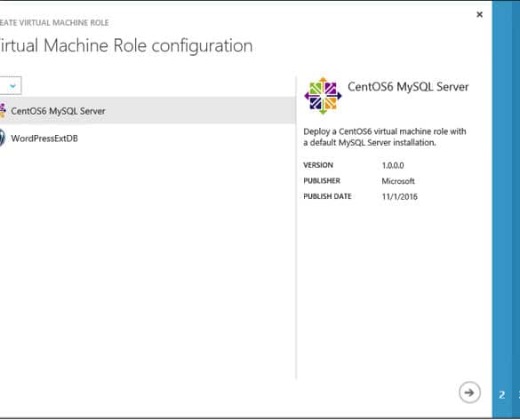Click the Deploy a CentOS6 description text

point(385,137)
